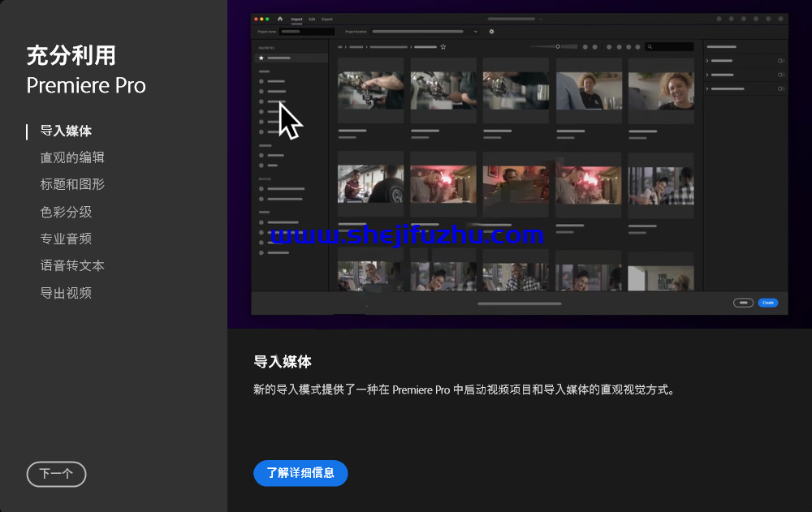812x512 pixels.
Task: Click the description starting with 新的导入模式
Action: pyautogui.click(x=464, y=389)
